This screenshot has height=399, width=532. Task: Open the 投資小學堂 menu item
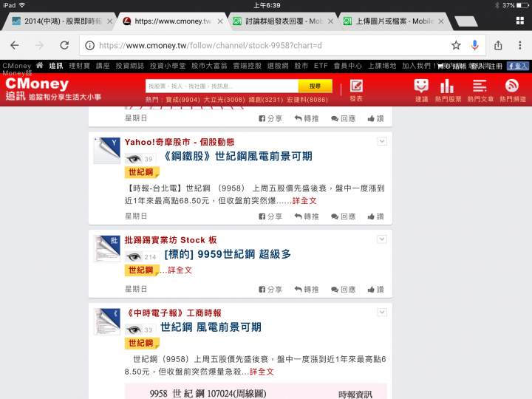pyautogui.click(x=168, y=66)
